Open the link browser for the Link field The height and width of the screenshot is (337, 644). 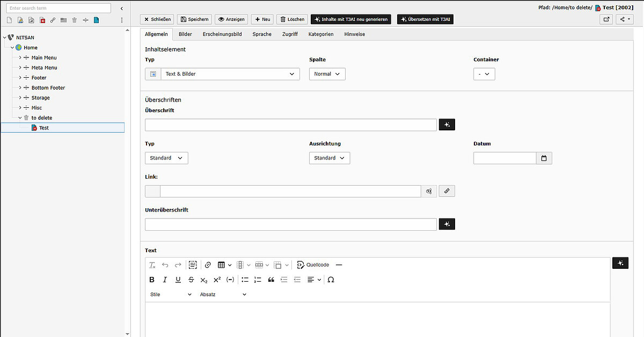click(x=447, y=191)
